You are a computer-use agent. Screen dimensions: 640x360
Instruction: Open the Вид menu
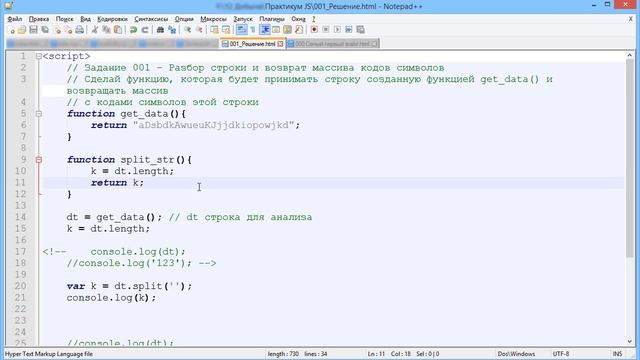click(x=85, y=19)
